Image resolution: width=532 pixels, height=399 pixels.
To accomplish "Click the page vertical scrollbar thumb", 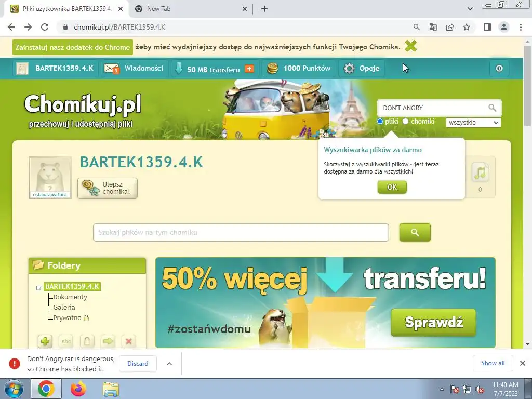I will pos(528,86).
